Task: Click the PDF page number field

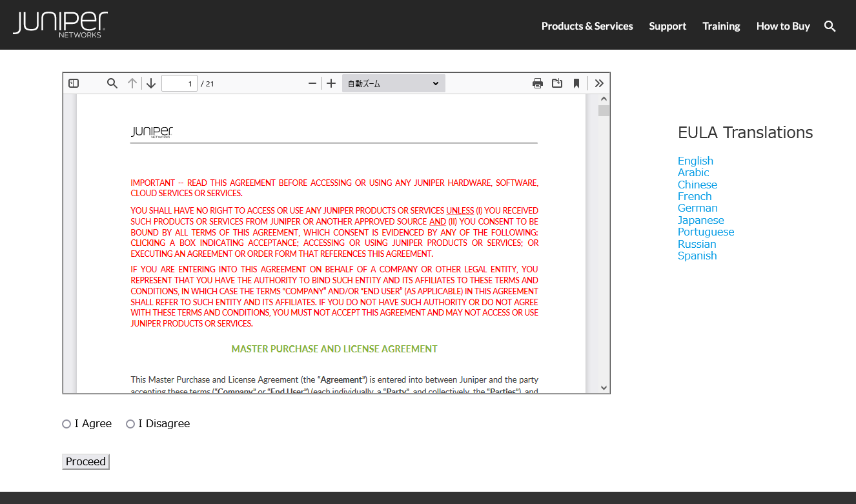Action: [x=179, y=83]
